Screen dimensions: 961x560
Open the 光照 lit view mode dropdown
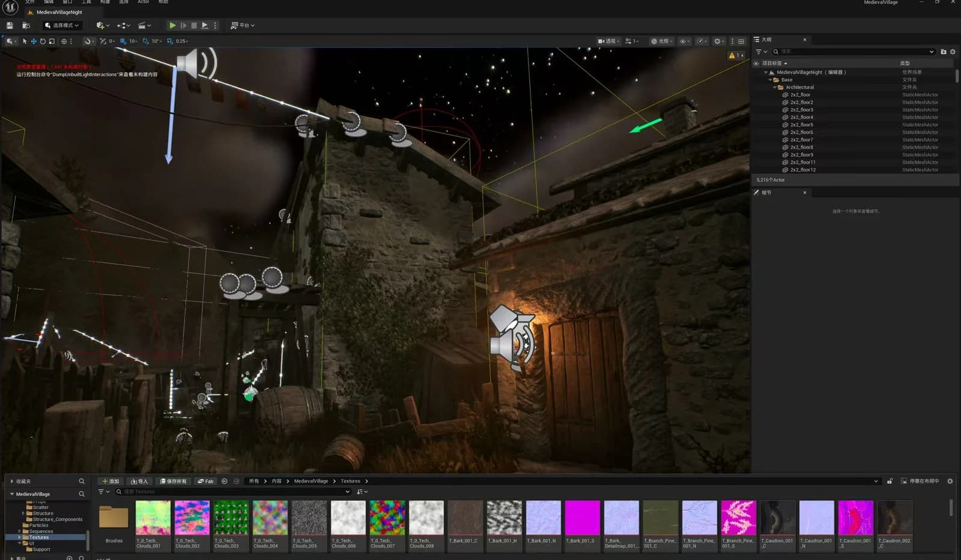pos(662,41)
